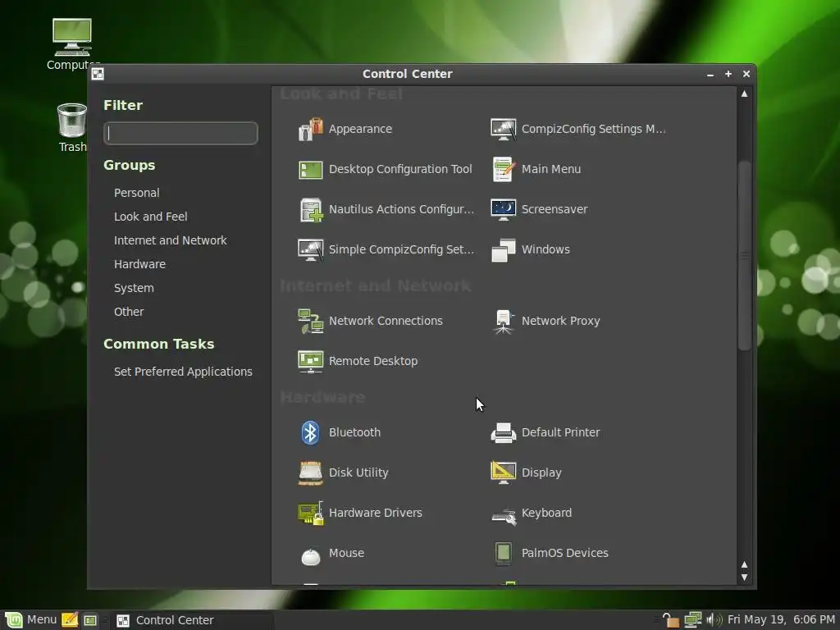The width and height of the screenshot is (840, 630).
Task: Open the Network Proxy icon
Action: [503, 321]
